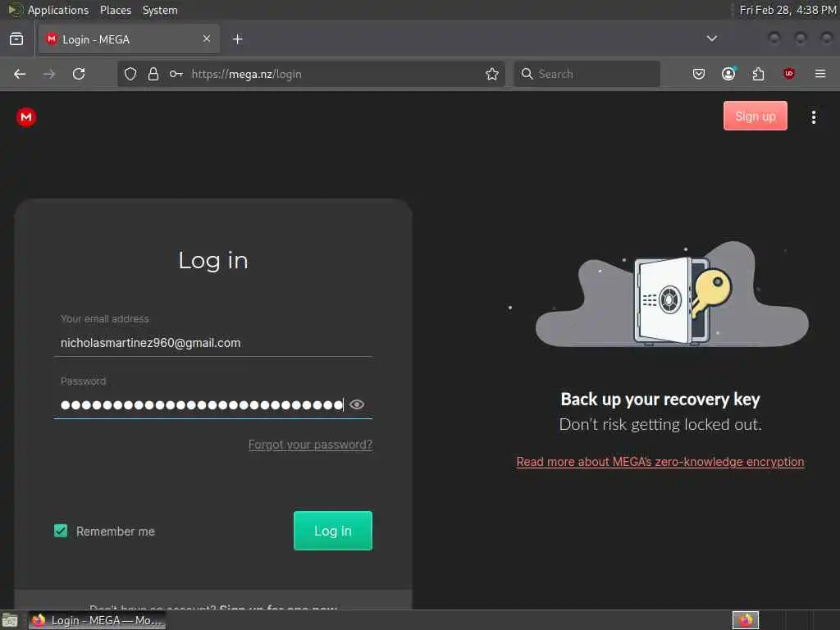The height and width of the screenshot is (630, 840).
Task: Open tracking protection shield icon
Action: pyautogui.click(x=130, y=74)
